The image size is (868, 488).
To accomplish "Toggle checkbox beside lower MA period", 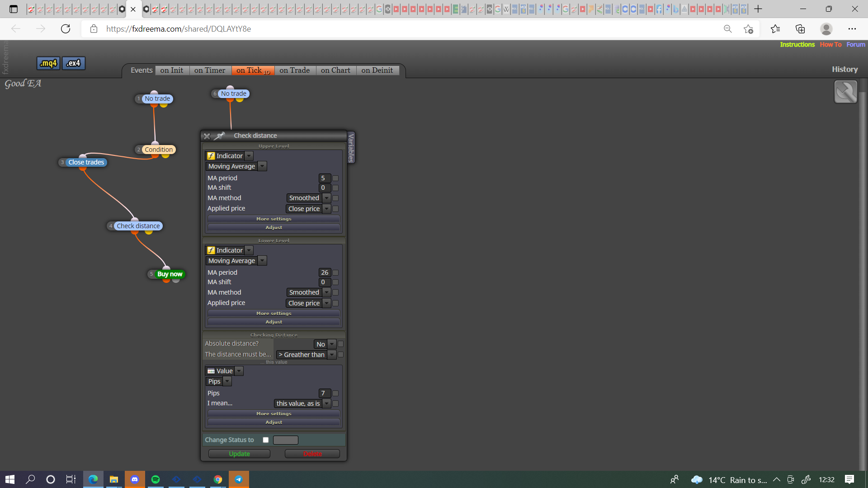I will pos(335,273).
